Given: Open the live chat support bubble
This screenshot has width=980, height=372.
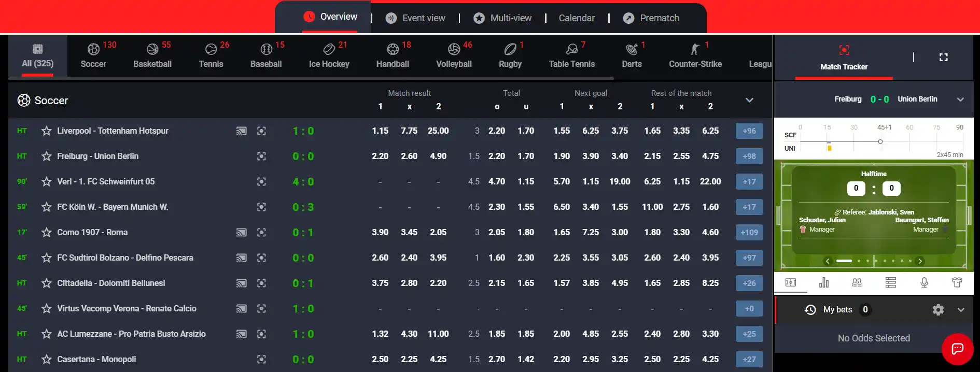Looking at the screenshot, I should 957,349.
